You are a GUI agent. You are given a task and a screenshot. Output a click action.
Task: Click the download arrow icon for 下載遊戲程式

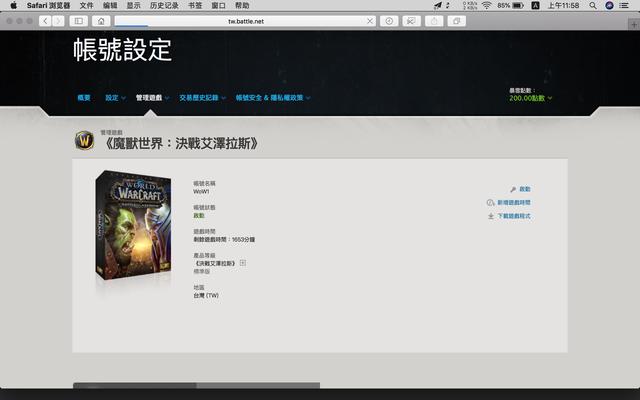pyautogui.click(x=491, y=216)
